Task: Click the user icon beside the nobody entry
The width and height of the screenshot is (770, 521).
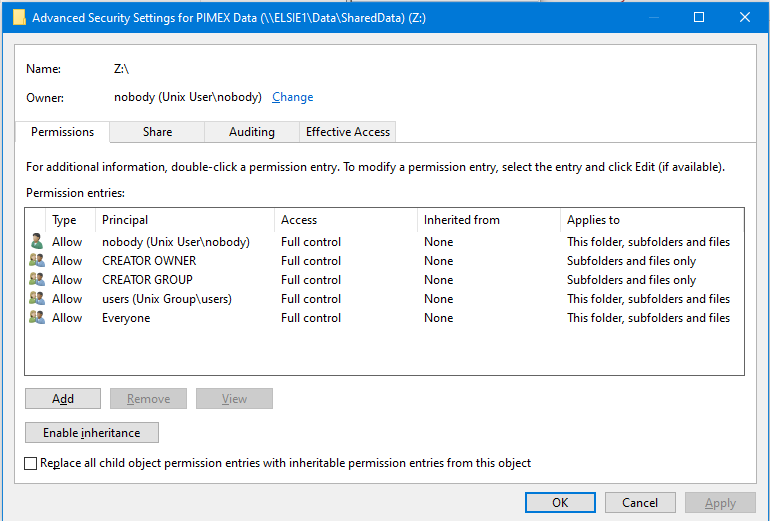Action: tap(37, 242)
